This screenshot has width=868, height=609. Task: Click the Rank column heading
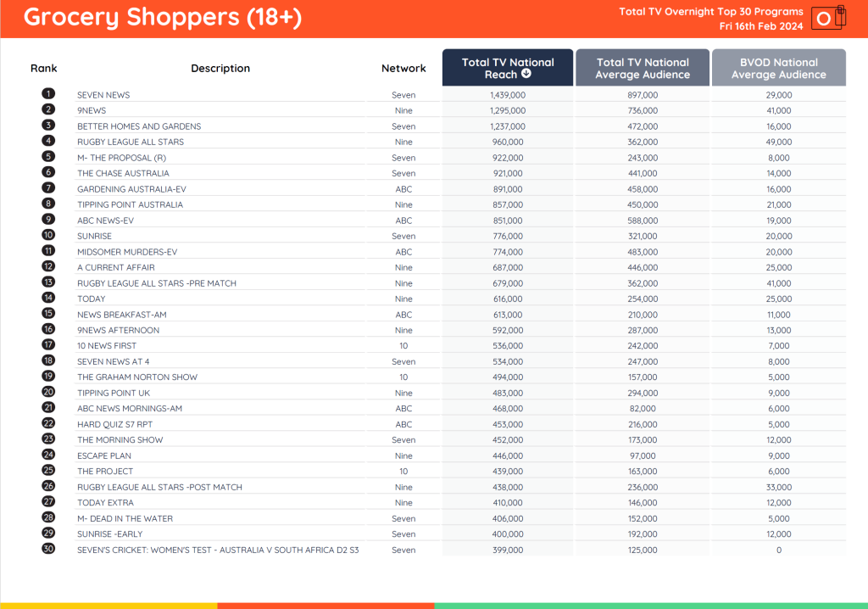44,68
